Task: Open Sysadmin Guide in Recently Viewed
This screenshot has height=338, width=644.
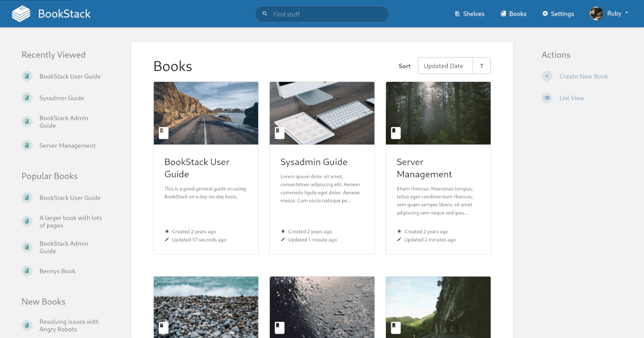Action: pos(62,98)
